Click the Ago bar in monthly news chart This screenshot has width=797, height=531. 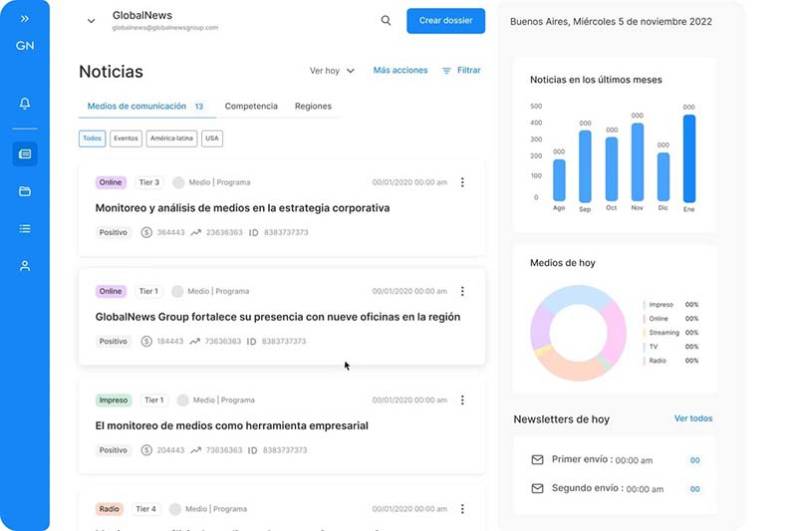tap(559, 180)
